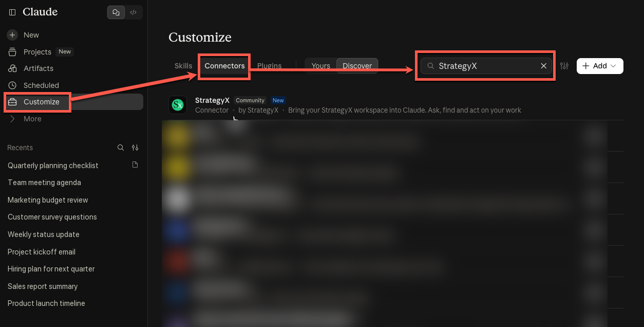Click the StrategyX connector logo
Viewport: 644px width, 327px height.
click(x=178, y=105)
